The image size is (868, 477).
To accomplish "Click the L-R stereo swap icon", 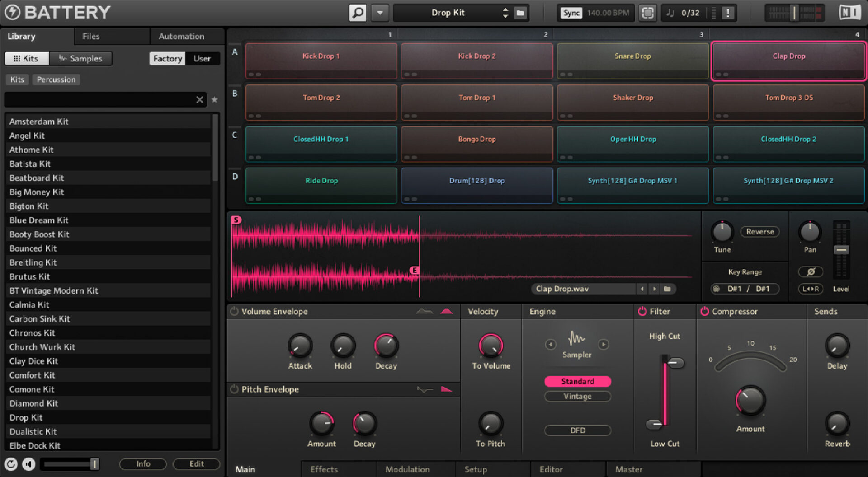I will pyautogui.click(x=811, y=289).
